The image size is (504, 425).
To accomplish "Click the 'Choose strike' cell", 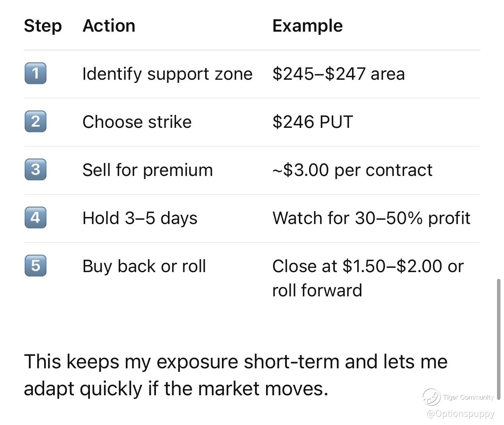I will [x=137, y=122].
